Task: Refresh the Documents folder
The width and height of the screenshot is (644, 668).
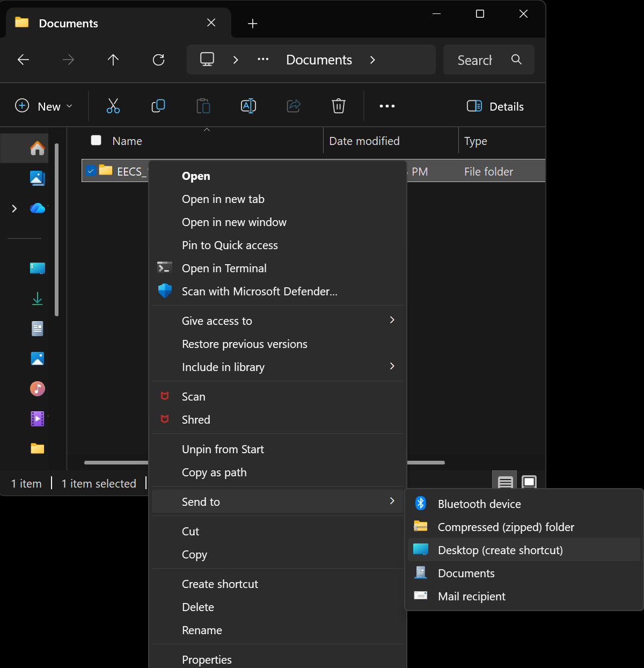Action: click(158, 60)
